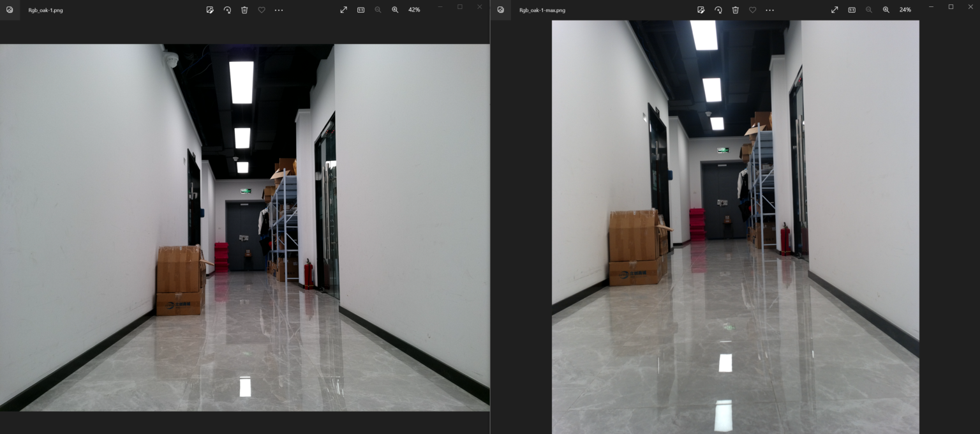Screen dimensions: 980x434
Task: Click the 42% zoom level indicator
Action: tap(414, 10)
